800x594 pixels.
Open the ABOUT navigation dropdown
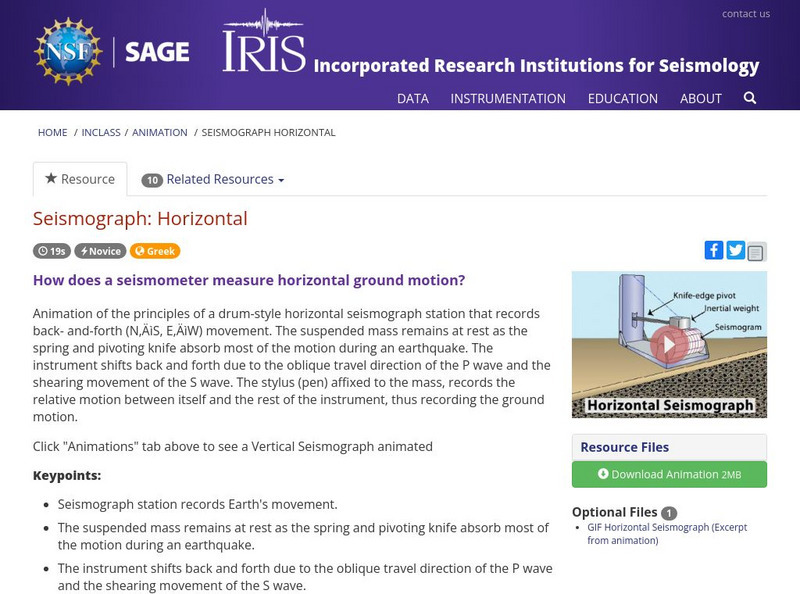coord(701,99)
